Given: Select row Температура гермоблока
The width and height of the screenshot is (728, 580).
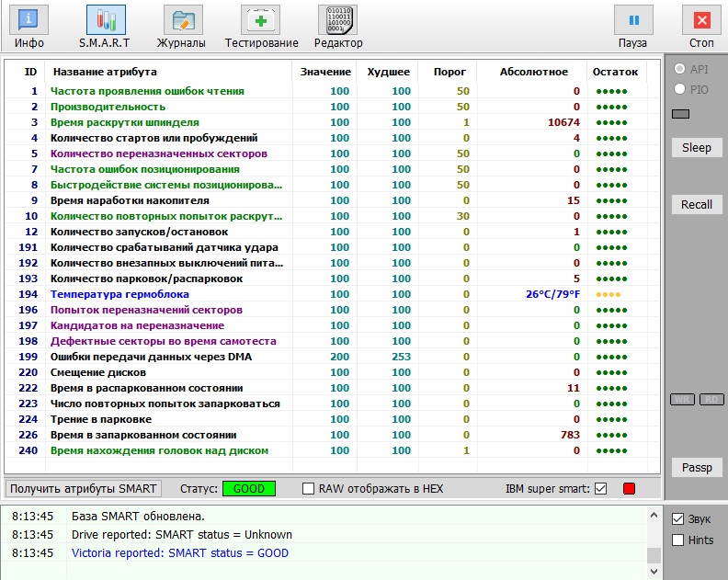Looking at the screenshot, I should [332, 294].
